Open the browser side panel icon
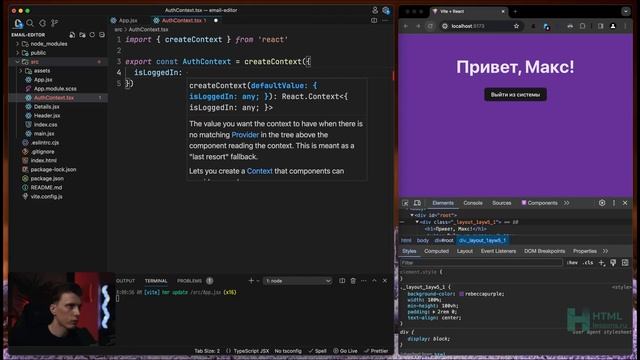The image size is (640, 360). (600, 26)
